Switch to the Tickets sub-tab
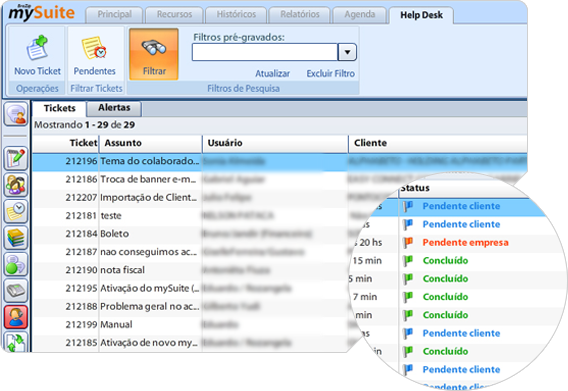 click(59, 108)
